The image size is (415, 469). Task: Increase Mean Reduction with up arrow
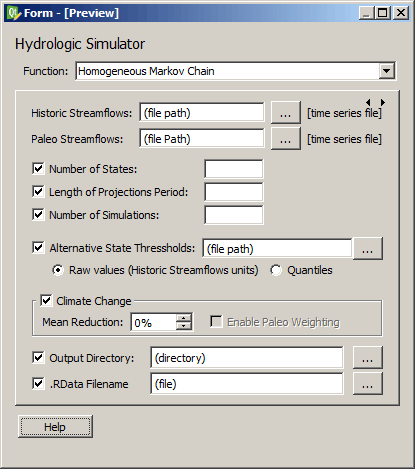pyautogui.click(x=184, y=318)
